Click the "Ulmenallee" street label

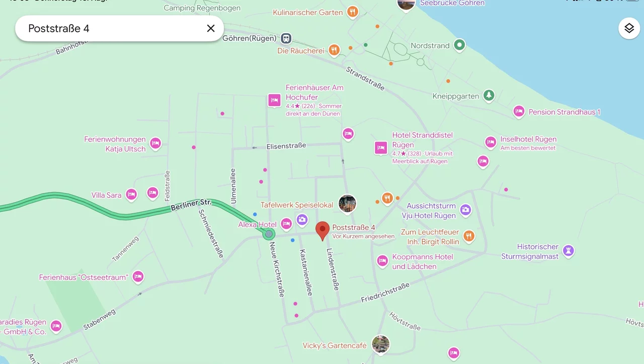233,186
